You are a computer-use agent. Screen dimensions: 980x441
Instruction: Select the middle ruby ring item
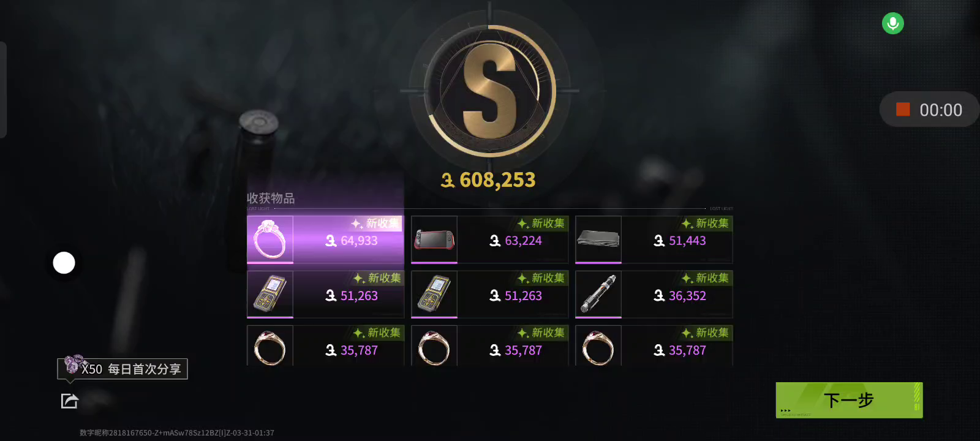[489, 346]
